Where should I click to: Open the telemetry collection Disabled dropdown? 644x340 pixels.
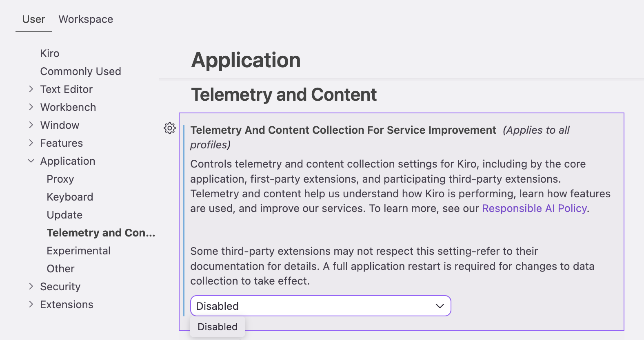(320, 306)
